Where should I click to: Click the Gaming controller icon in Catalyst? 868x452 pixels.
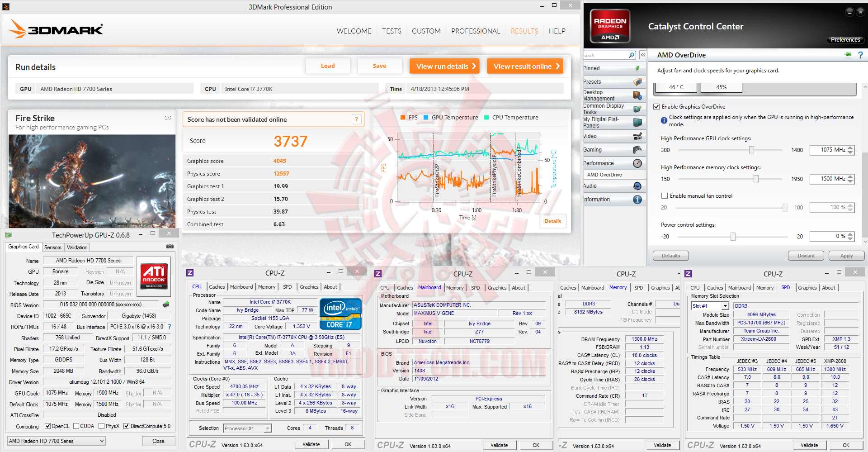637,150
